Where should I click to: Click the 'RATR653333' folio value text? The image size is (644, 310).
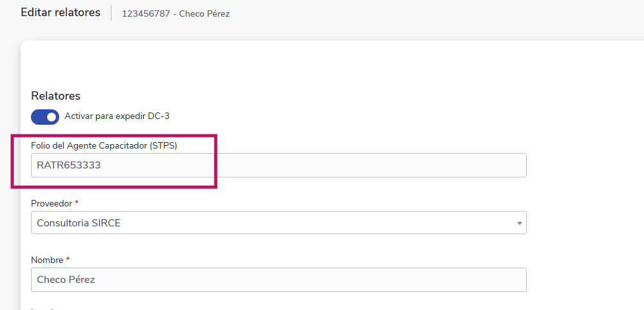click(x=69, y=165)
